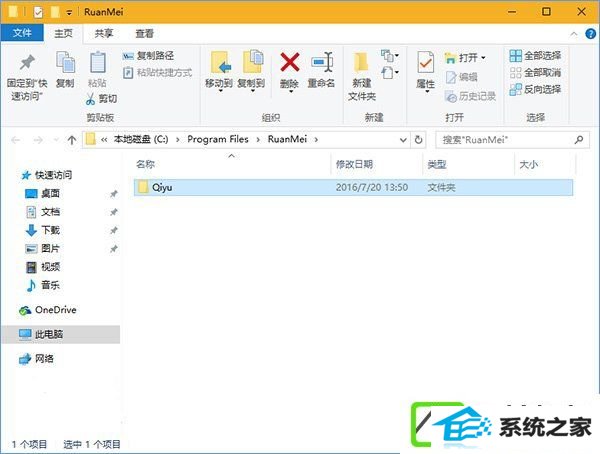Open the Copy to command

tap(251, 71)
